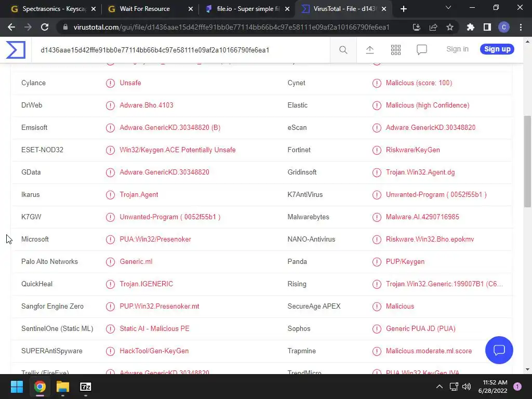Open the notification badge in taskbar
Image resolution: width=532 pixels, height=399 pixels.
pyautogui.click(x=517, y=387)
